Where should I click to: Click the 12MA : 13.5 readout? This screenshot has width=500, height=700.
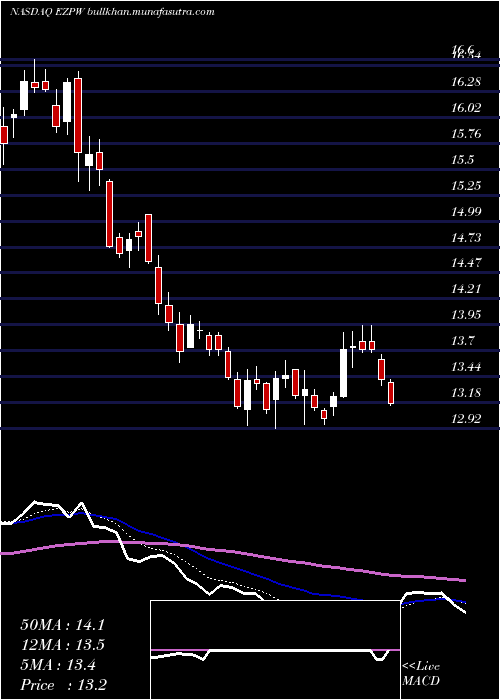click(62, 645)
